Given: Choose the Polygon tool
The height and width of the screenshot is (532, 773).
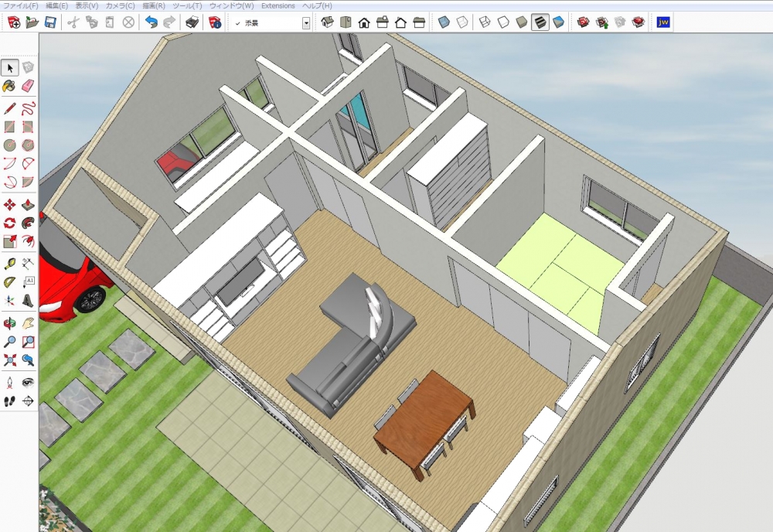Looking at the screenshot, I should coord(28,145).
